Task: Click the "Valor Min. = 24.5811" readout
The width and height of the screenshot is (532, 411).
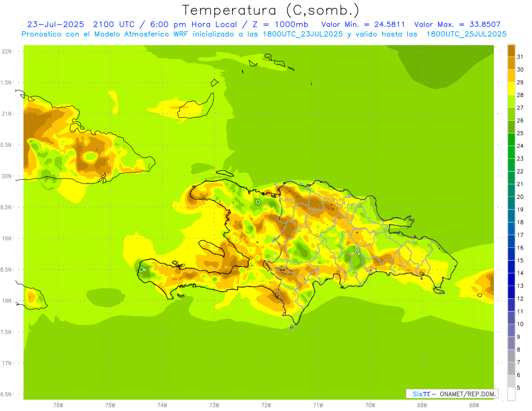Action: (x=363, y=24)
